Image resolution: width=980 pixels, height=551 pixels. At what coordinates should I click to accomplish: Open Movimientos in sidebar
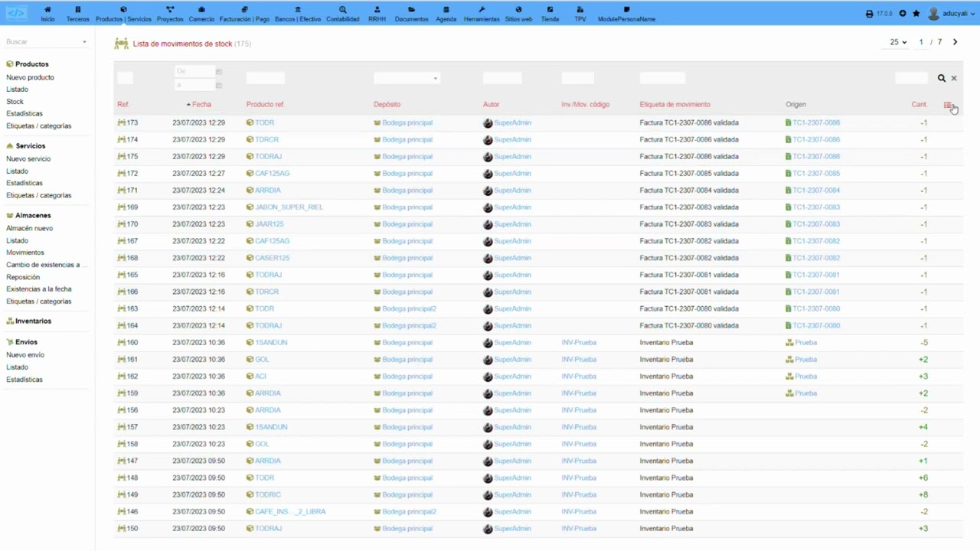25,253
